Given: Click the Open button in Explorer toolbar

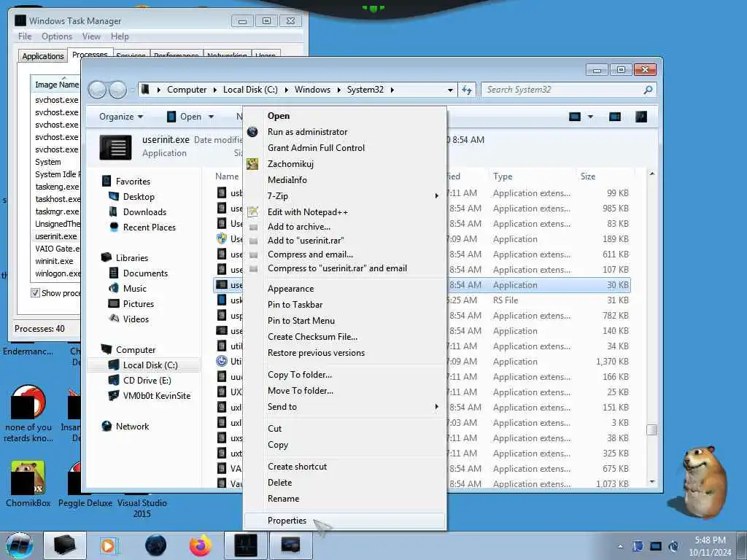Looking at the screenshot, I should 185,117.
